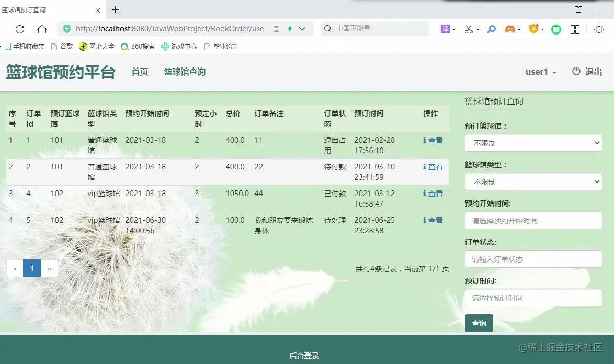Screen dimensions: 614x364
Task: Open the translate extension icon
Action: 445,29
